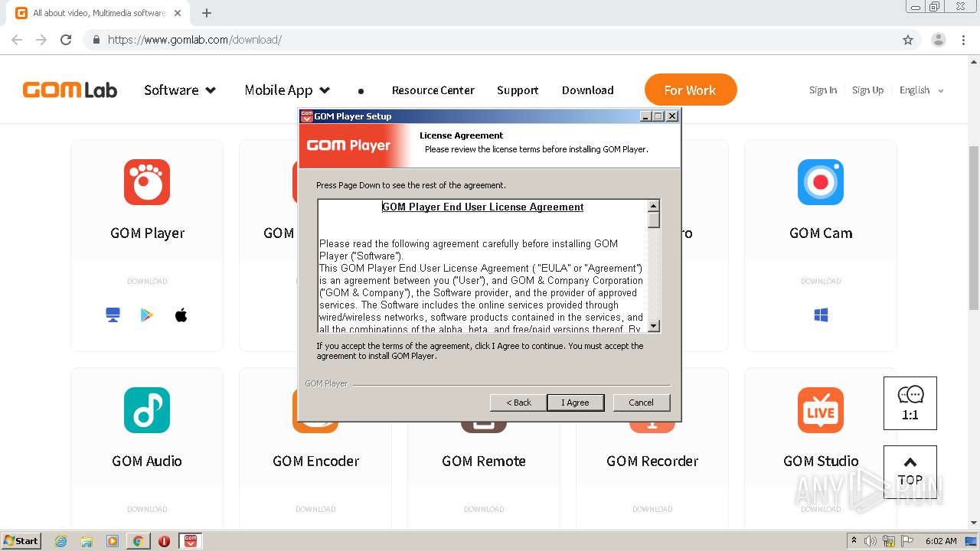Screen dimensions: 980x551
Task: Bookmark this page with star icon
Action: 908,40
